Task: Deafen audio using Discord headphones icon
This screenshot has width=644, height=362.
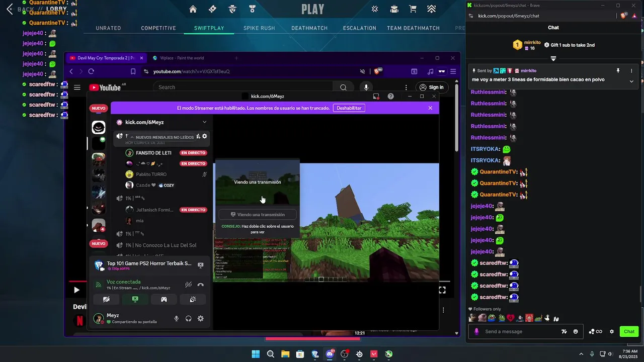Action: click(188, 318)
